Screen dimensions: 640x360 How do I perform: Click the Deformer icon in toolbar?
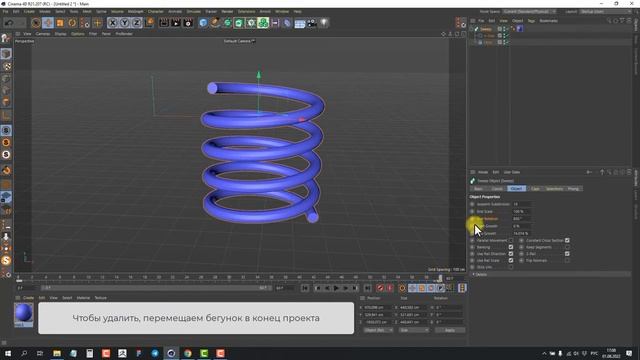(287, 23)
